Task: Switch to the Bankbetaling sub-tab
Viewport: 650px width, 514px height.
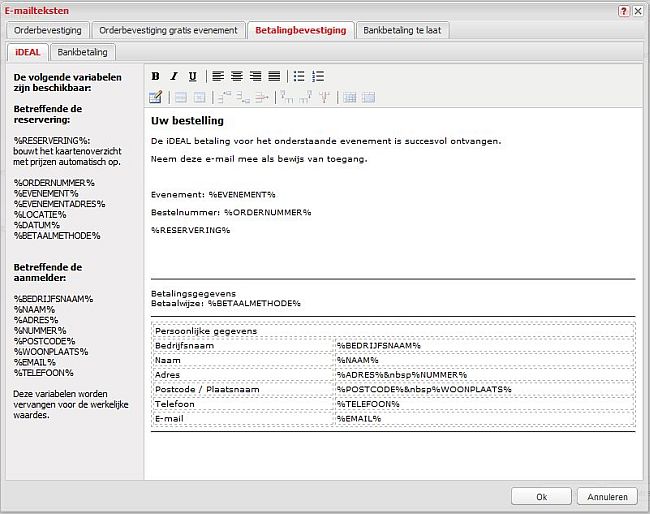Action: coord(82,52)
